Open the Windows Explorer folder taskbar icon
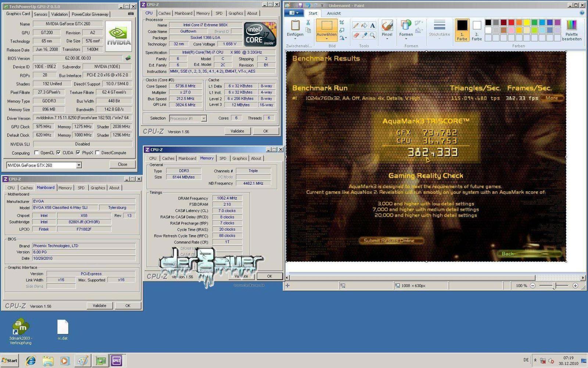This screenshot has width=588, height=368. click(48, 361)
